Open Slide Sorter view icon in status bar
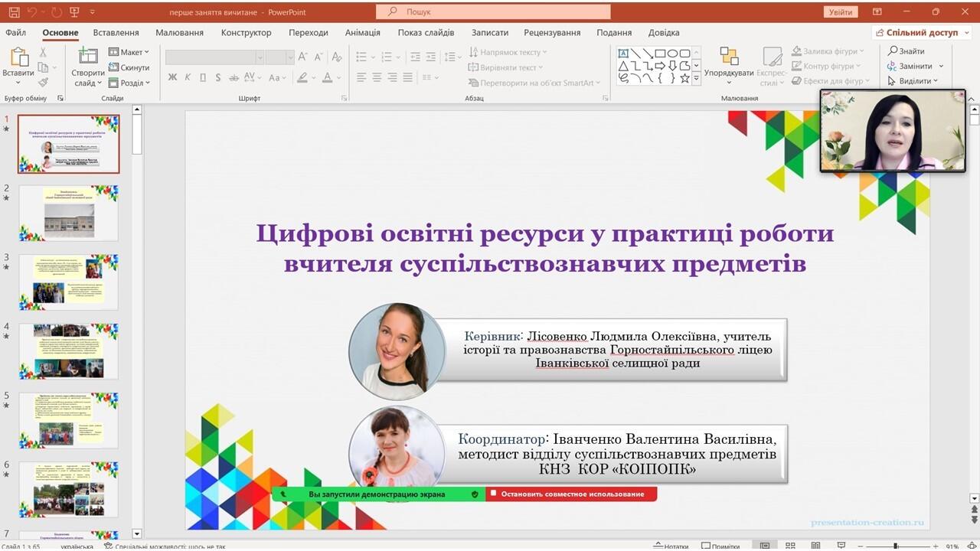Screen dimensions: 980x551 click(792, 546)
